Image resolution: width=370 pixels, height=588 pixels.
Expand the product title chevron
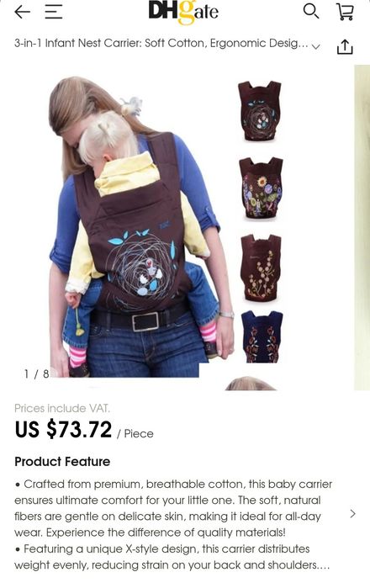click(316, 46)
